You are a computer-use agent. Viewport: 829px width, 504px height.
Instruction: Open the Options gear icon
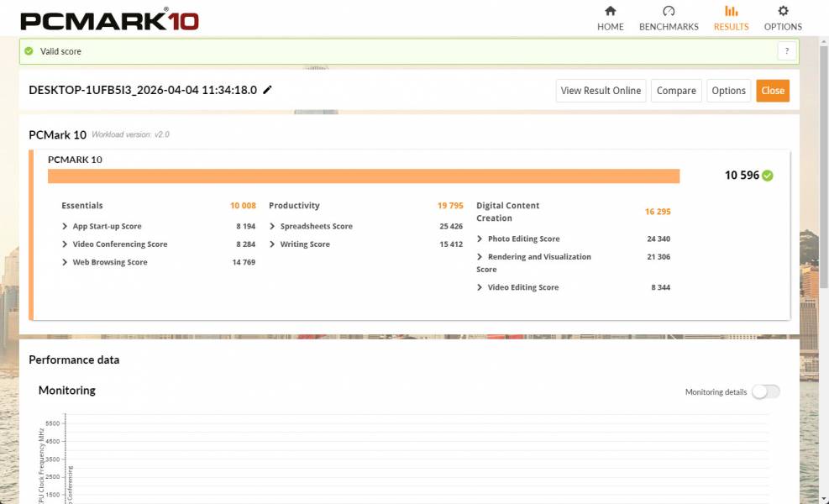tap(783, 12)
